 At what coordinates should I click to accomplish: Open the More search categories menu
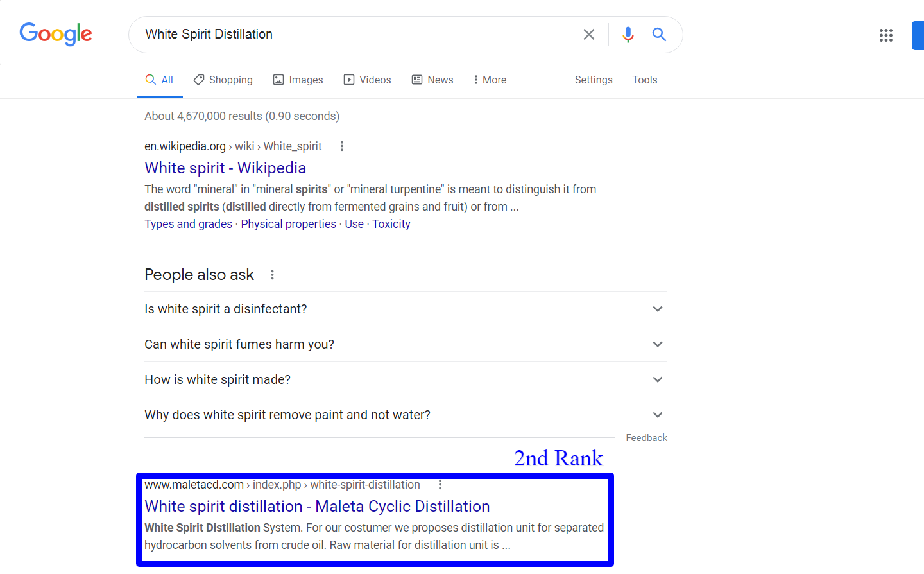click(x=490, y=80)
